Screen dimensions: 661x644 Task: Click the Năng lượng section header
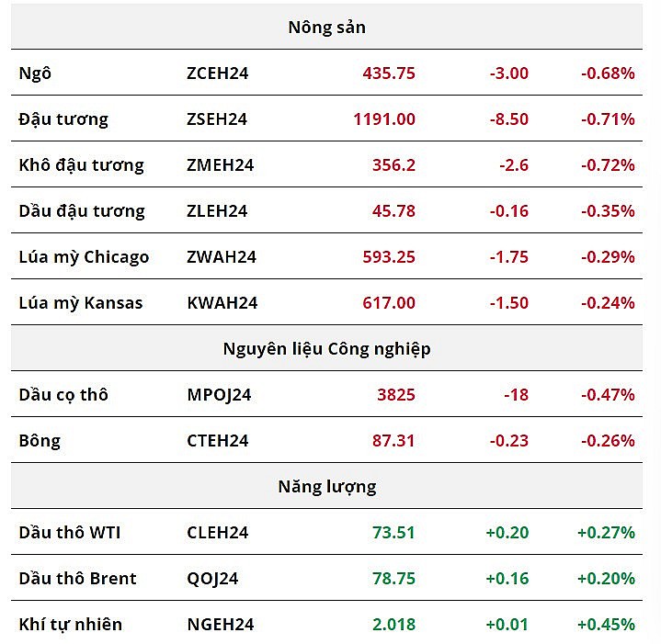(326, 487)
